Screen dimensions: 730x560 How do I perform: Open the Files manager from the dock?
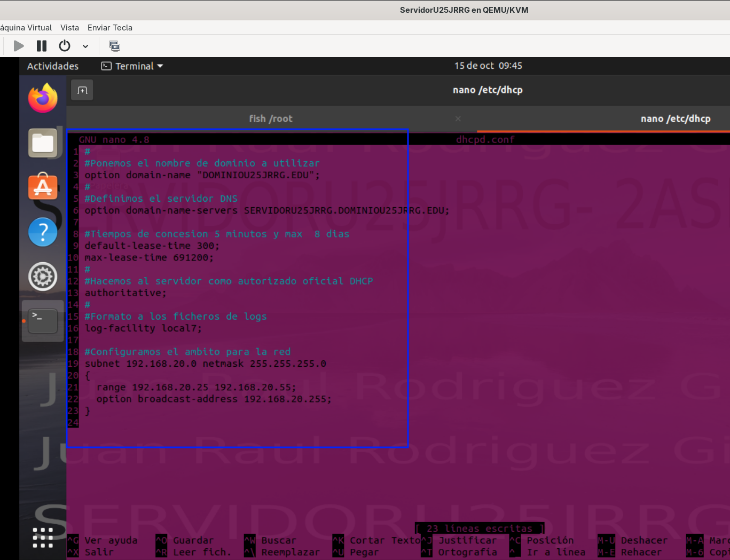(x=43, y=143)
